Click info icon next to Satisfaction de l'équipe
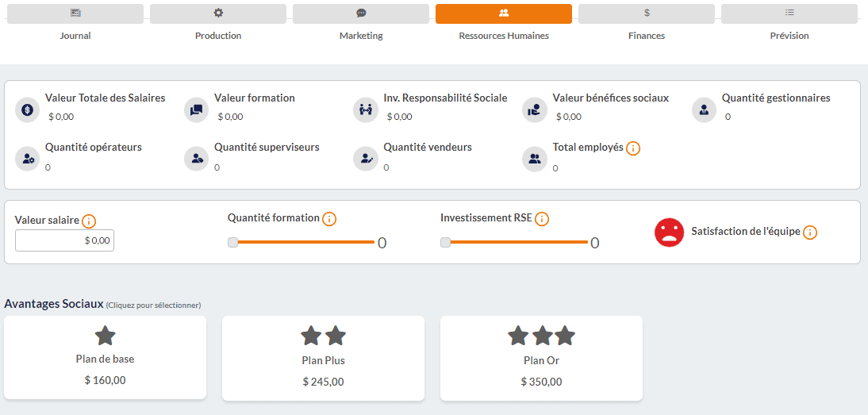 point(809,232)
